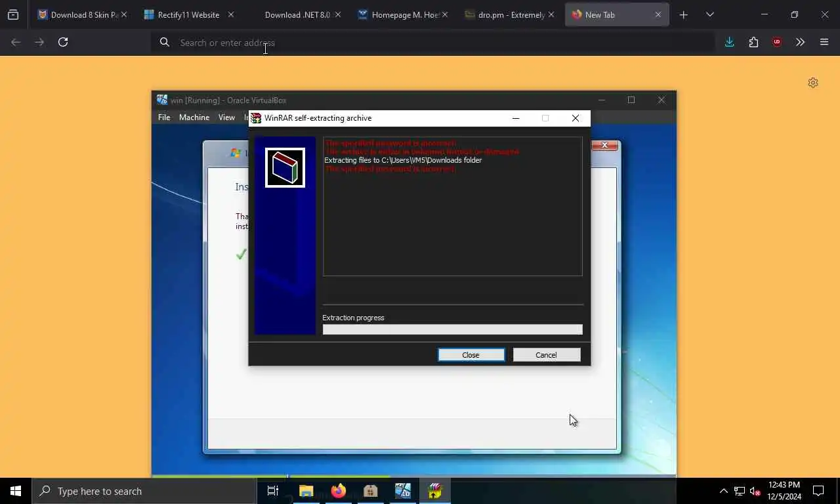
Task: Open the box package app on taskbar
Action: coord(371,491)
